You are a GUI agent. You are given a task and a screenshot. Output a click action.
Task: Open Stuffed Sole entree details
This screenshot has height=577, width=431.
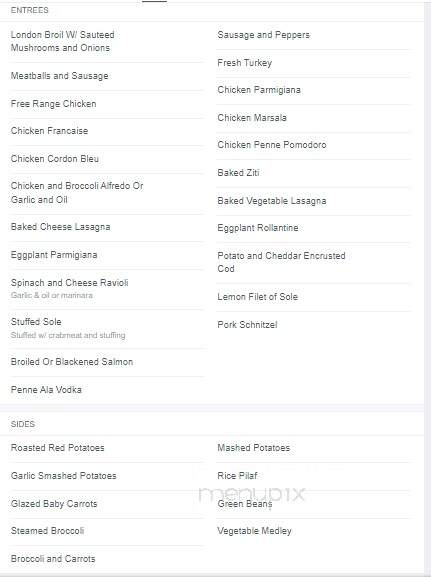coord(36,322)
